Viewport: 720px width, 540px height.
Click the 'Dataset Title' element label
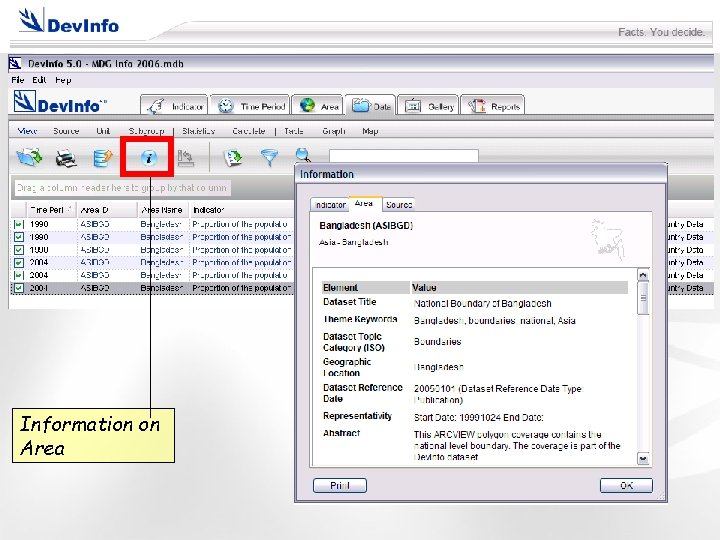coord(349,302)
